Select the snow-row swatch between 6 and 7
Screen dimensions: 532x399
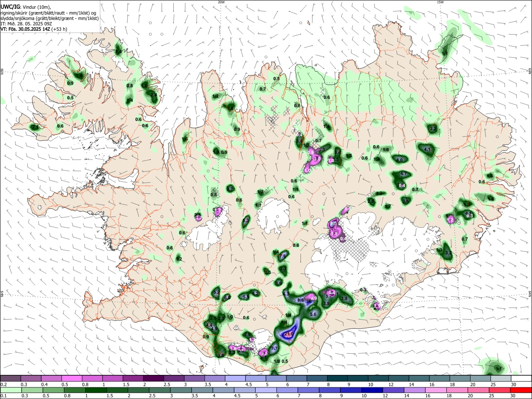(296, 378)
